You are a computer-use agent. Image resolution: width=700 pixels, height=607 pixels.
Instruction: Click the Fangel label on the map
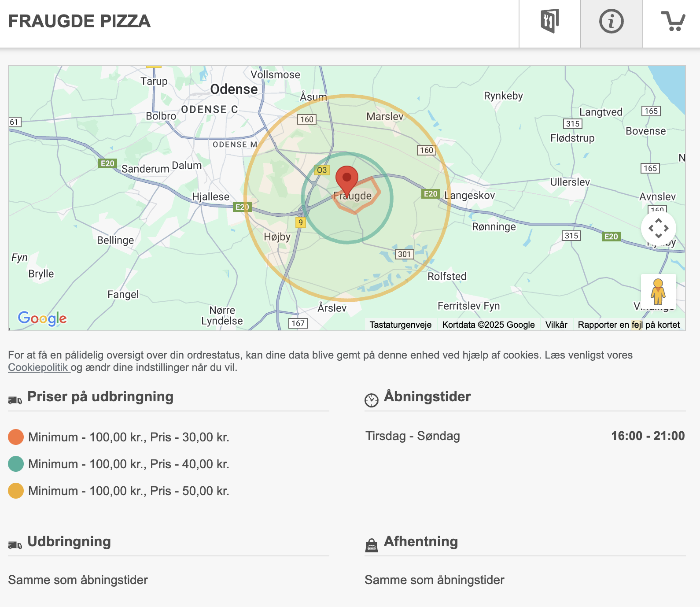pos(123,294)
